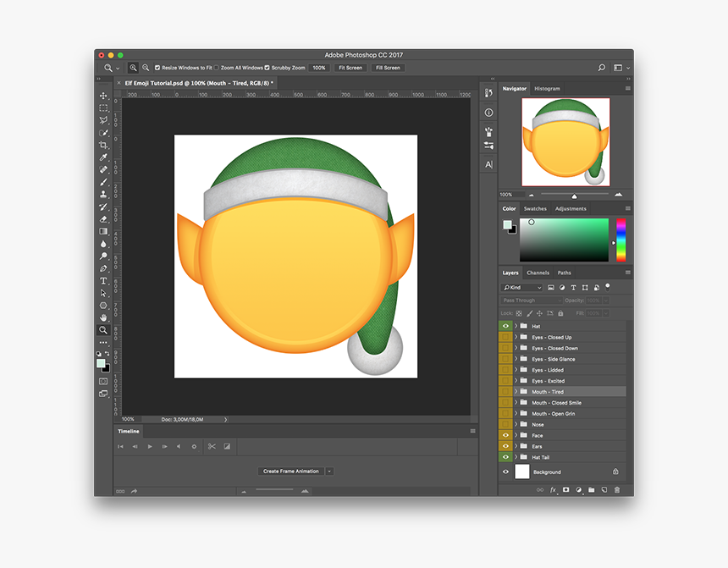The height and width of the screenshot is (568, 728).
Task: Select the Crop tool
Action: [x=103, y=145]
